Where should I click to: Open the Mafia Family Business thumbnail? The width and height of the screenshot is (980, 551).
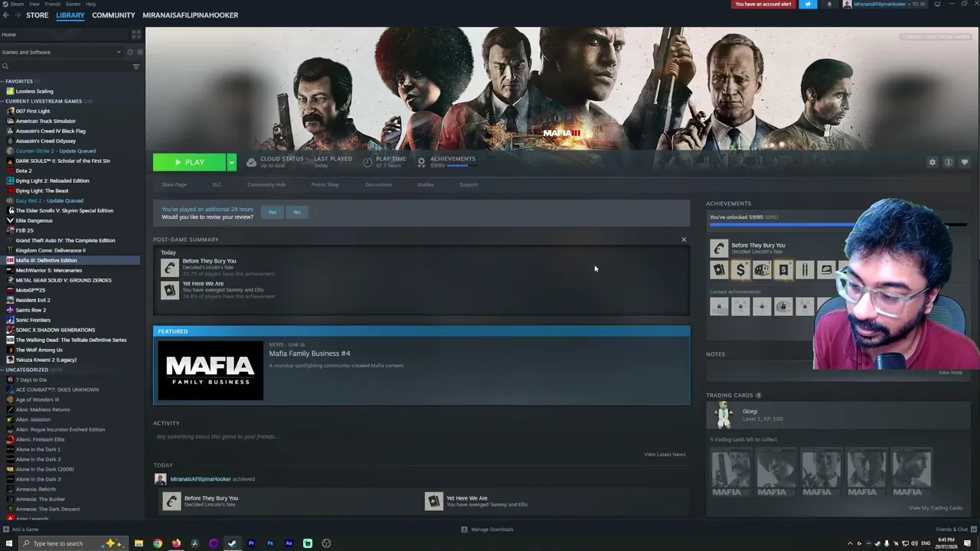pos(211,370)
